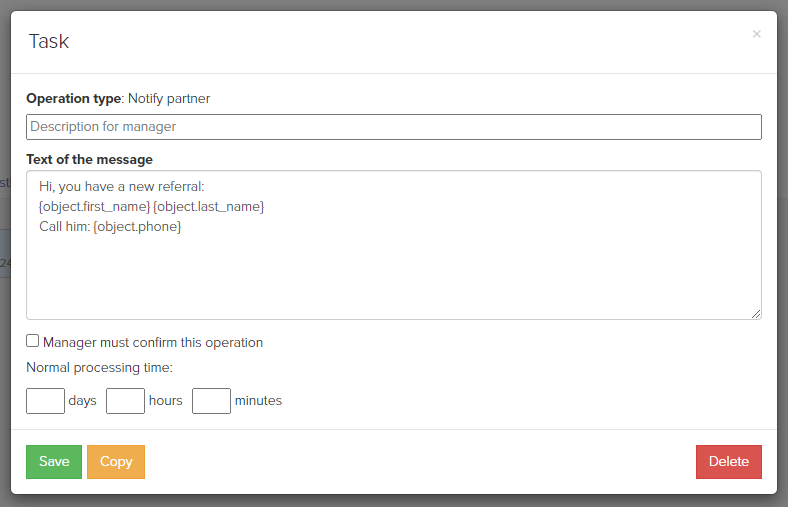Copy the task with the orange button
Screen dimensions: 788x507
tap(116, 461)
